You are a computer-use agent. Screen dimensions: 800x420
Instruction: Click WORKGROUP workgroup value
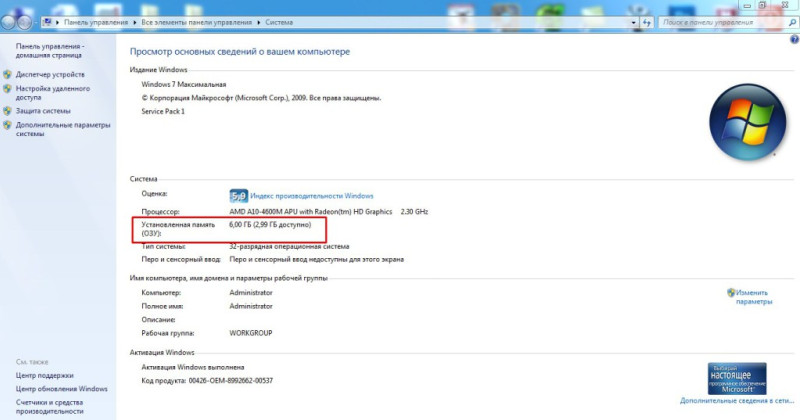click(251, 333)
